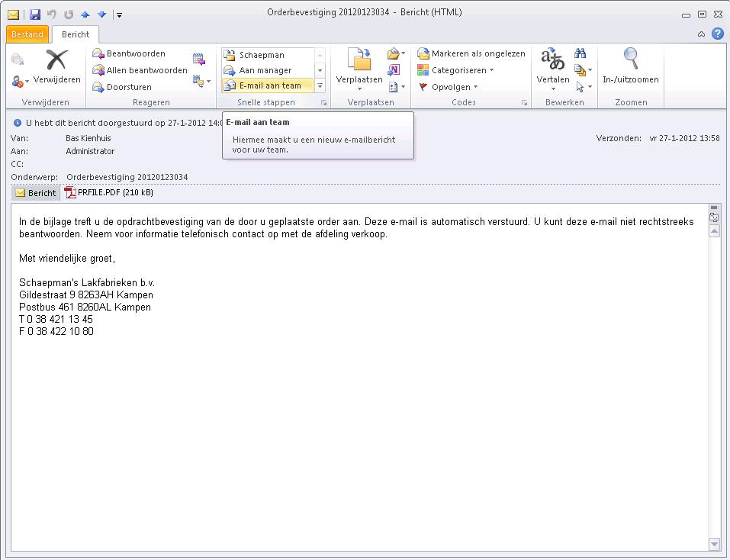Image resolution: width=730 pixels, height=560 pixels.
Task: Open the Select cursor dropdown
Action: [x=583, y=87]
